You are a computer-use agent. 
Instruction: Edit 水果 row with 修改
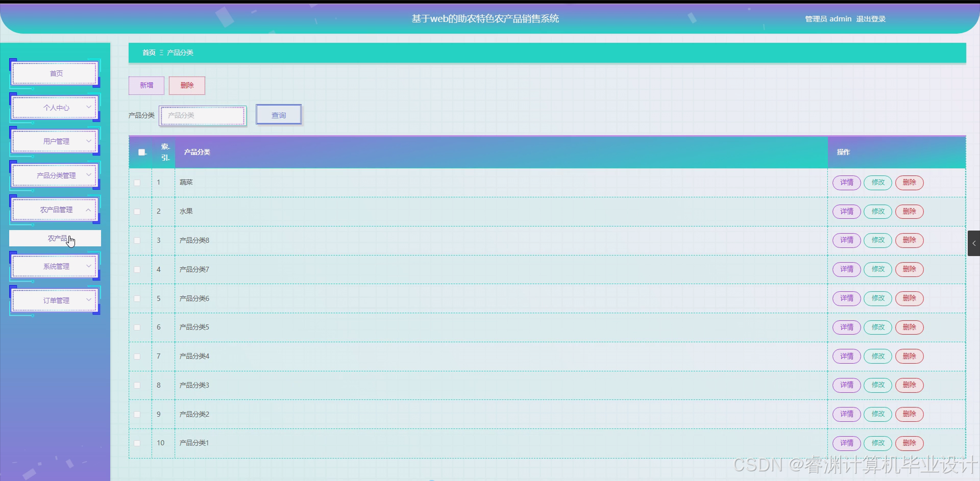click(878, 212)
